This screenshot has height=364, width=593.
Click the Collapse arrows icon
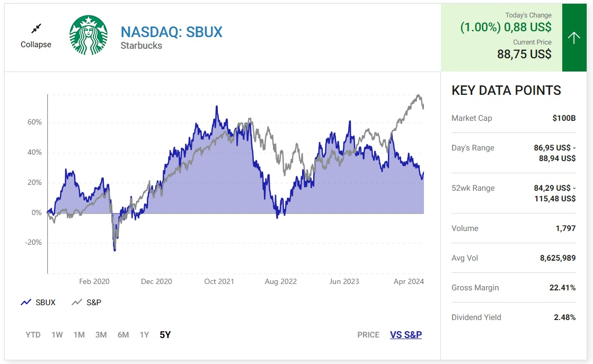click(36, 29)
